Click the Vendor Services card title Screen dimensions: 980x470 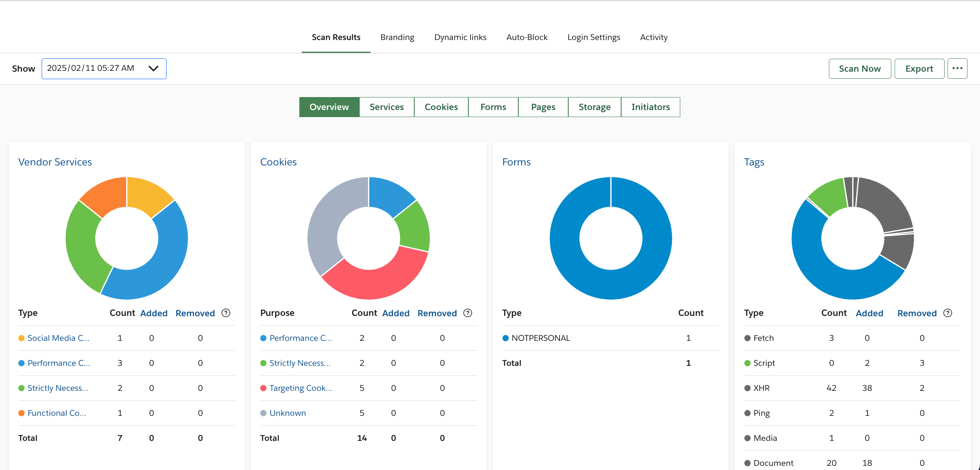(55, 162)
